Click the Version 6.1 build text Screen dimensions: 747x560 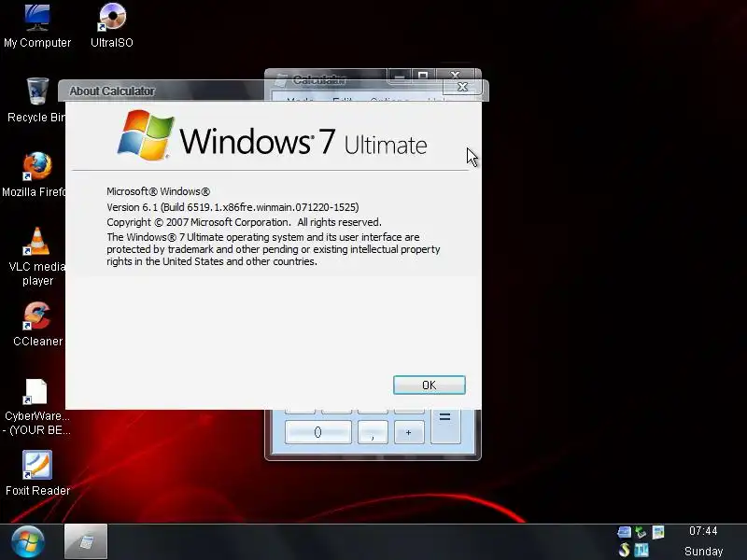click(x=233, y=207)
